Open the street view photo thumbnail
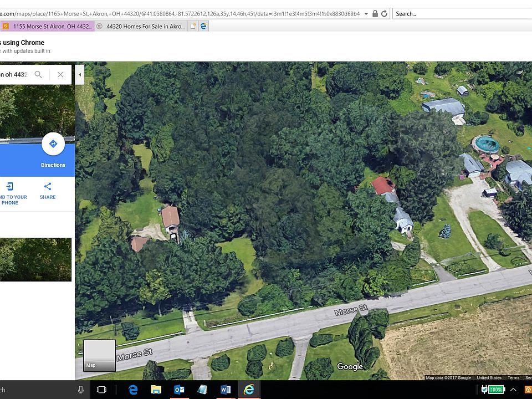Viewport: 532px width, 399px height. (x=37, y=112)
